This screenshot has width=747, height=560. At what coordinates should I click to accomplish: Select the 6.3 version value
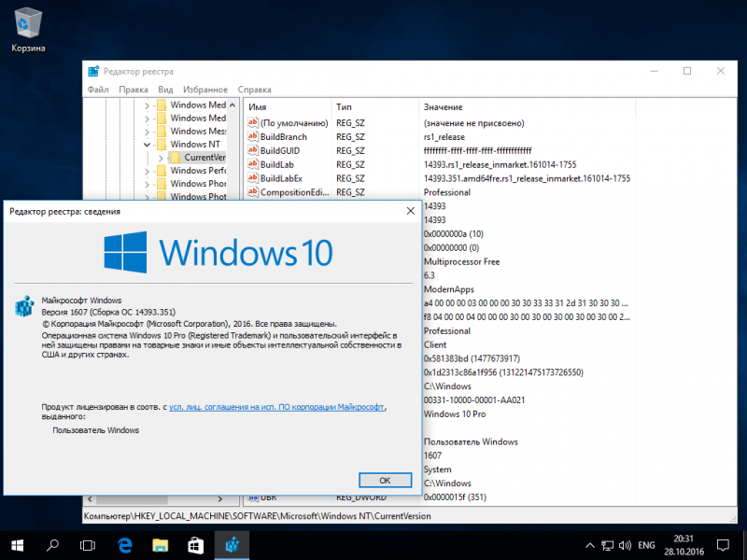(430, 275)
